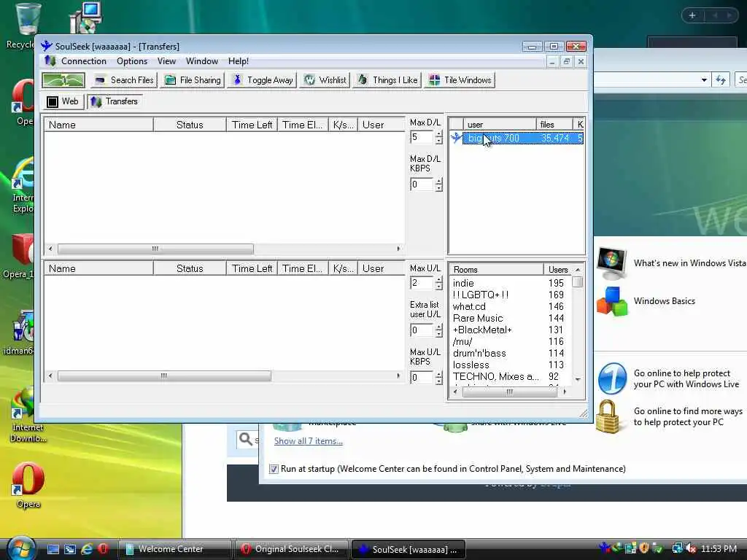Open the Opera desktop shortcut
Viewport: 747px width, 560px height.
point(28,485)
